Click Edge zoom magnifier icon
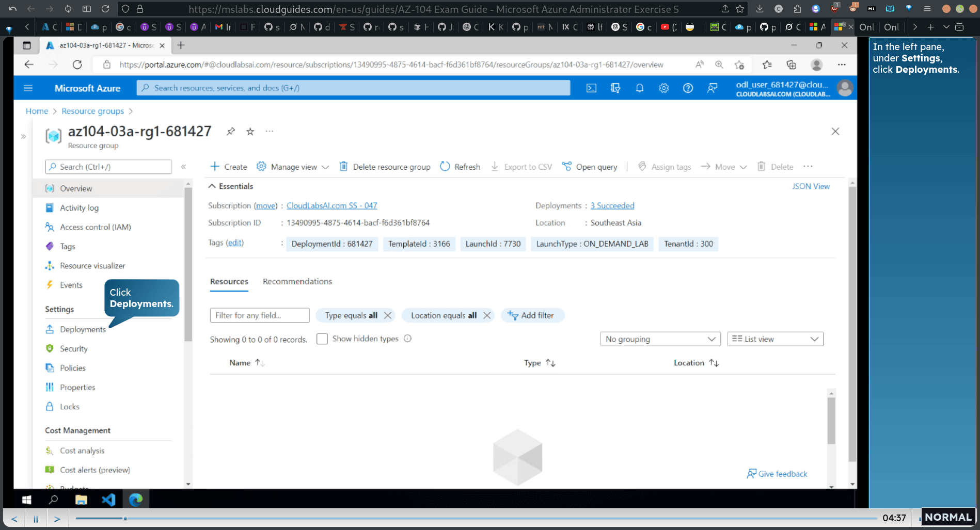The width and height of the screenshot is (980, 530). coord(719,65)
